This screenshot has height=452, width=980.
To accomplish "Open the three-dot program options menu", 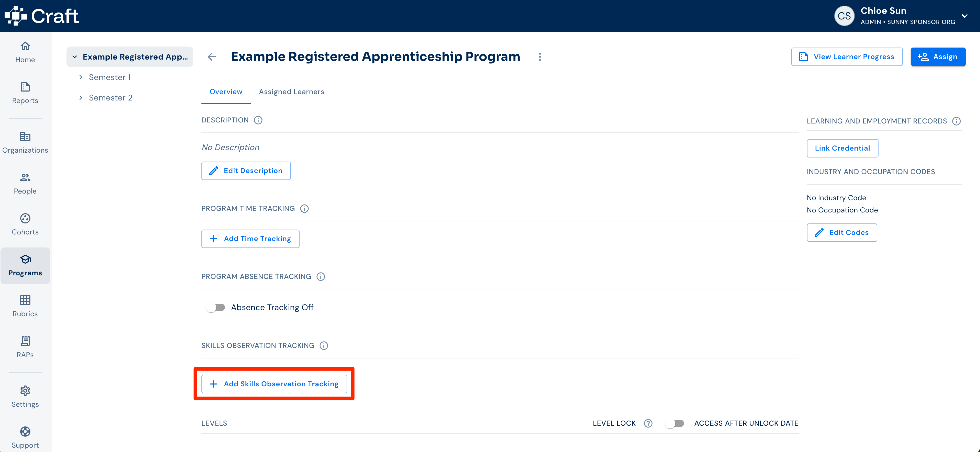I will pos(539,57).
